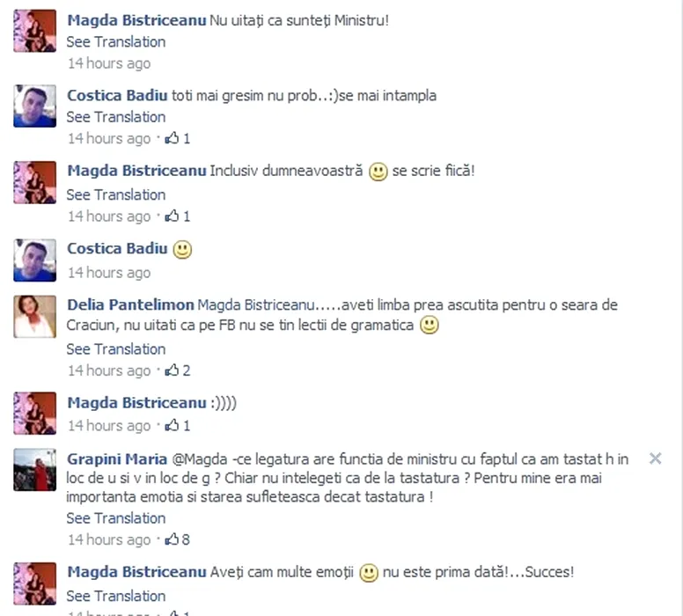Image resolution: width=683 pixels, height=616 pixels.
Task: Remove Grapini Maria's comment with the X
Action: (x=655, y=458)
